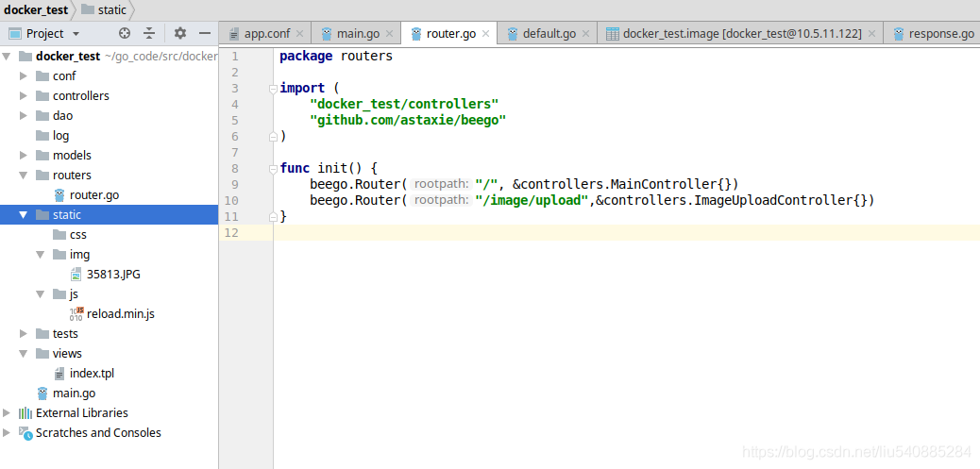
Task: Collapse the js folder arrow
Action: [41, 294]
